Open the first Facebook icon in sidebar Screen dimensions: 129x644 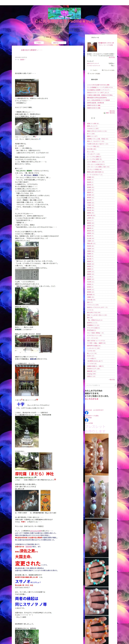pos(86,413)
